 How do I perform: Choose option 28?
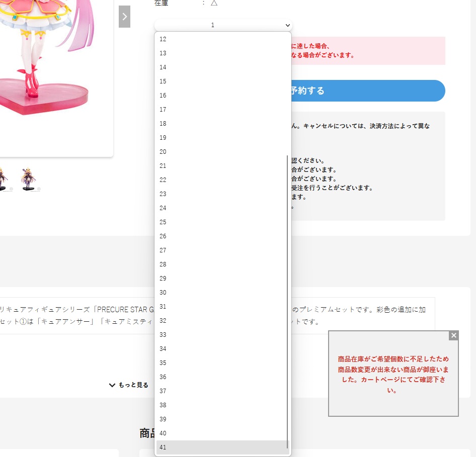pyautogui.click(x=223, y=264)
